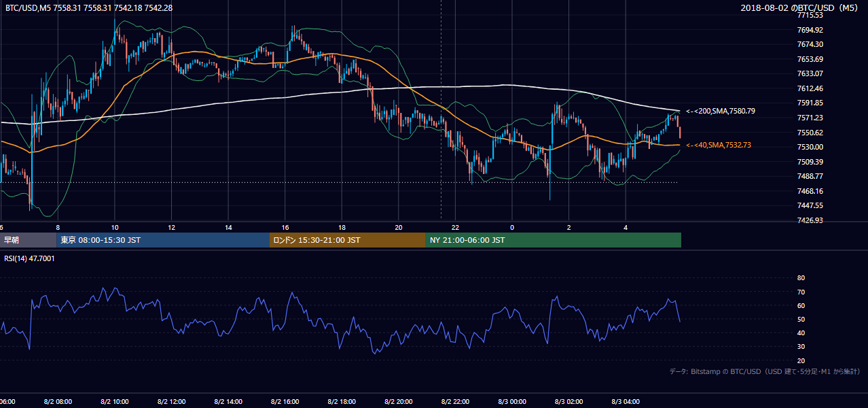Click hour marker 22 under price chart
This screenshot has height=408, width=868.
coord(456,227)
